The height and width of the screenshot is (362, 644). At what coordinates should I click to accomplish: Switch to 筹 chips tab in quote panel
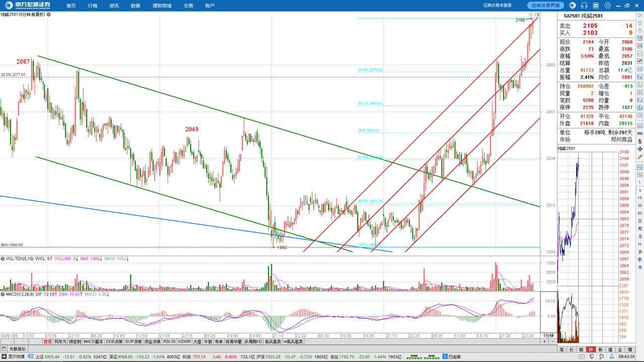(630, 349)
